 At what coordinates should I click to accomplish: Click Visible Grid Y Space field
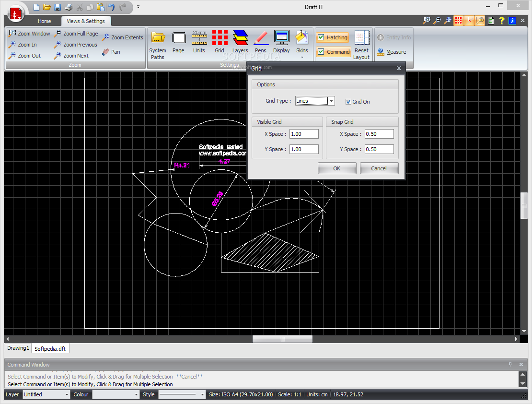click(x=304, y=149)
